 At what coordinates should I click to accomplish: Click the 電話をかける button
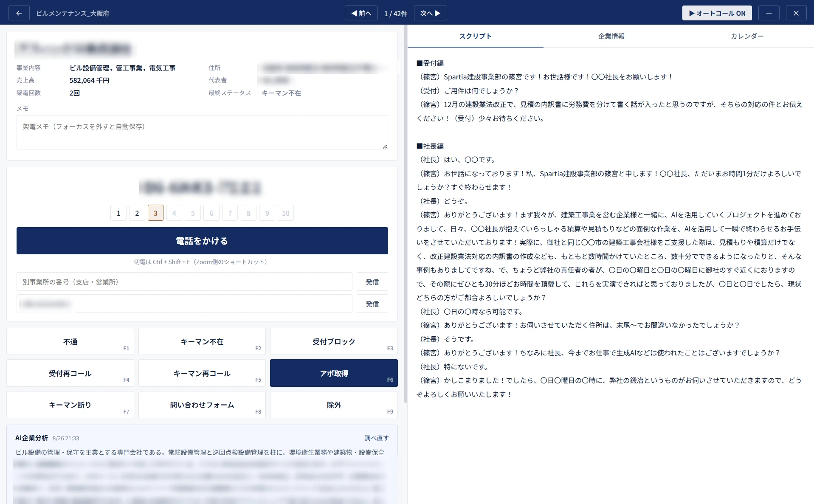[x=202, y=241]
